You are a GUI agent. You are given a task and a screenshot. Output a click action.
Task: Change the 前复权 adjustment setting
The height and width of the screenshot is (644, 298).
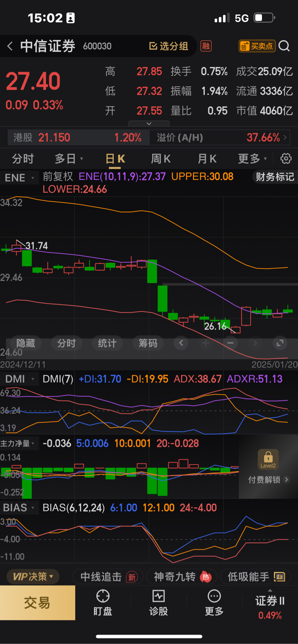click(58, 177)
